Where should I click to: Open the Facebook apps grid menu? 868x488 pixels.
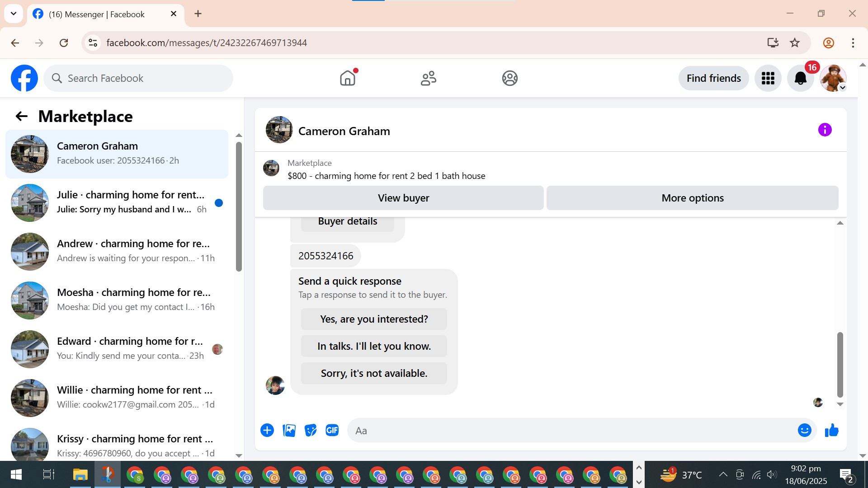click(768, 78)
